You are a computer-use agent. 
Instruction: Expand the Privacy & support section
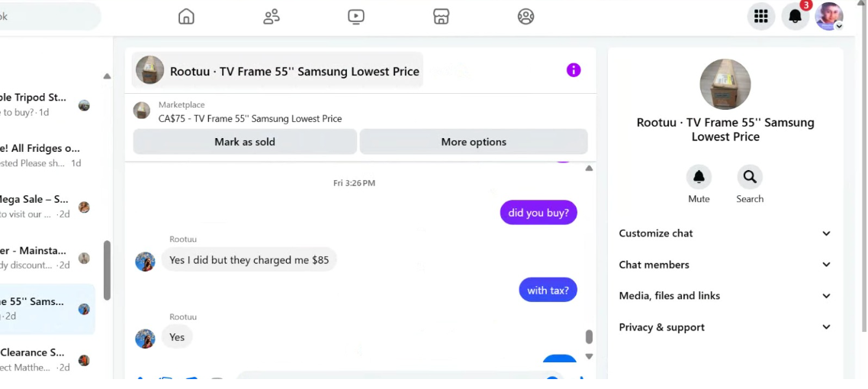pyautogui.click(x=725, y=327)
